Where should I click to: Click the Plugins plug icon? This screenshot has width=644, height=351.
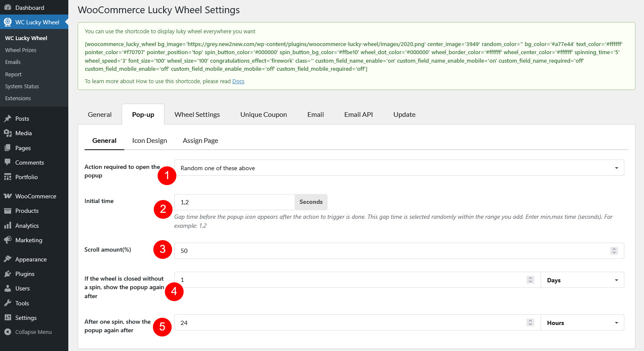(x=8, y=274)
